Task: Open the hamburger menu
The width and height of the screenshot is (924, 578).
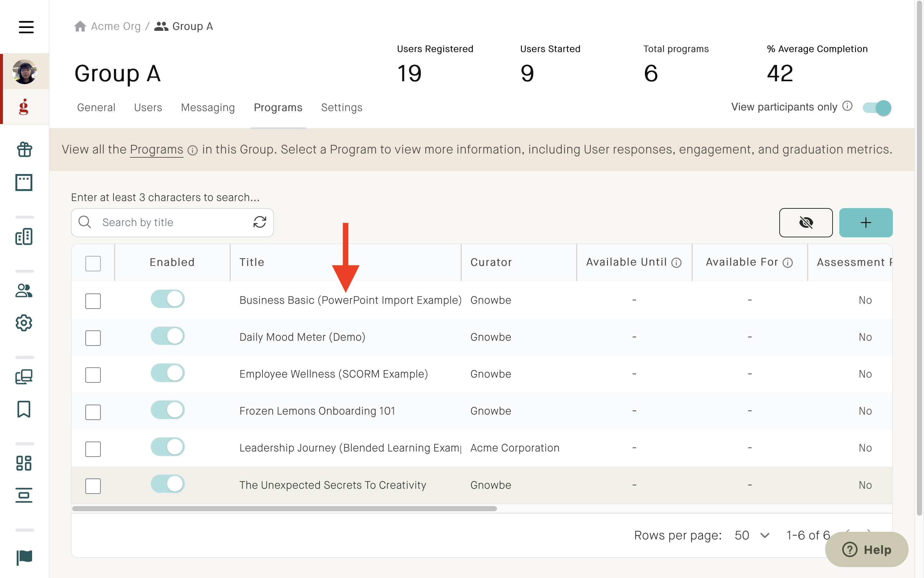Action: point(26,27)
